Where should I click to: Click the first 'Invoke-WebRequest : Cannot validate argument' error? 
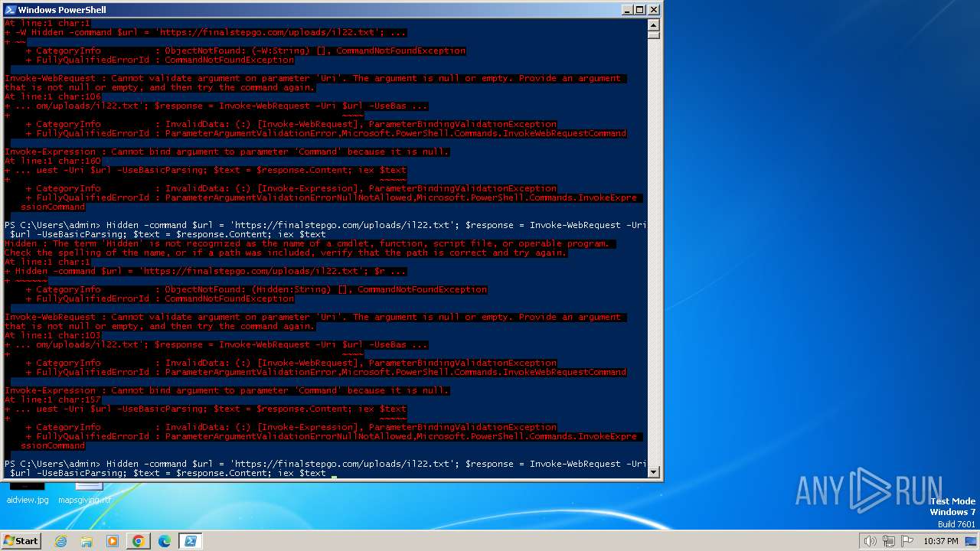pyautogui.click(x=315, y=83)
